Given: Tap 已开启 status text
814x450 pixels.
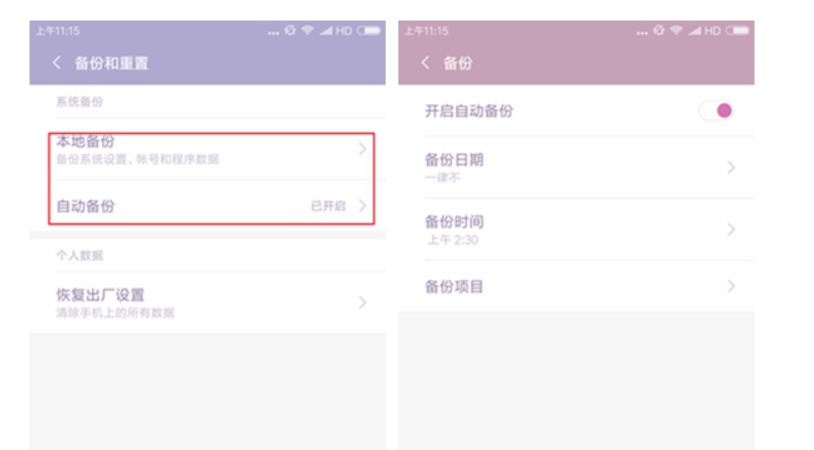Looking at the screenshot, I should click(328, 206).
